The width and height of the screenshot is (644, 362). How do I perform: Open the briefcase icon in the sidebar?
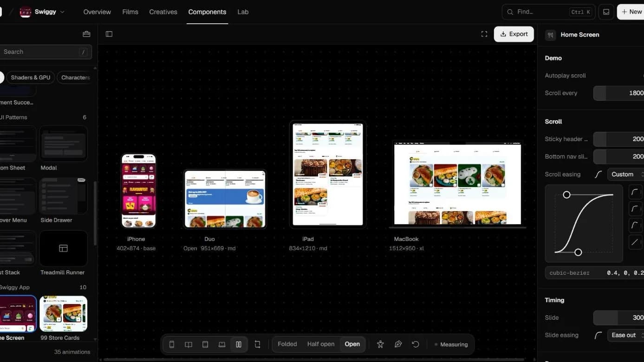point(86,34)
